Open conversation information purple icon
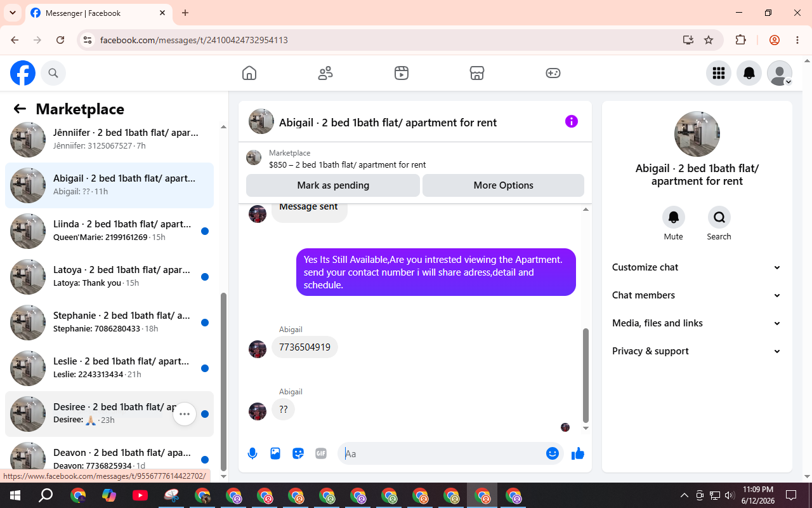 pos(572,121)
